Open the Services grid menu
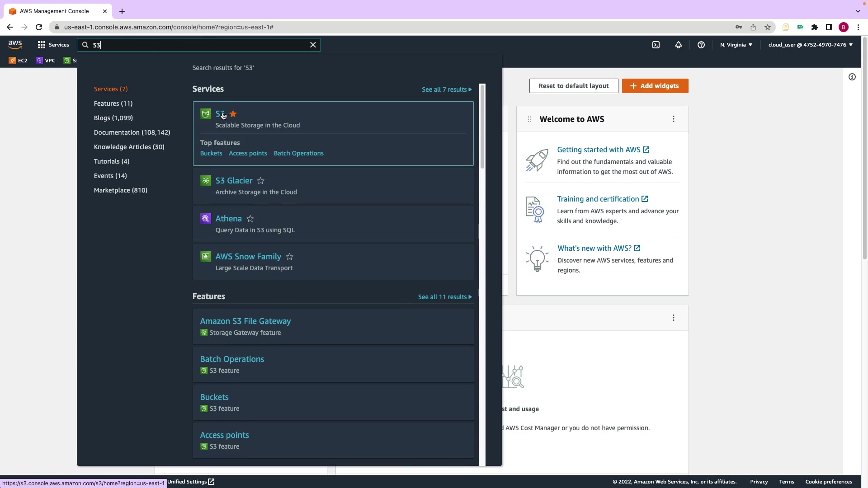 pyautogui.click(x=53, y=45)
